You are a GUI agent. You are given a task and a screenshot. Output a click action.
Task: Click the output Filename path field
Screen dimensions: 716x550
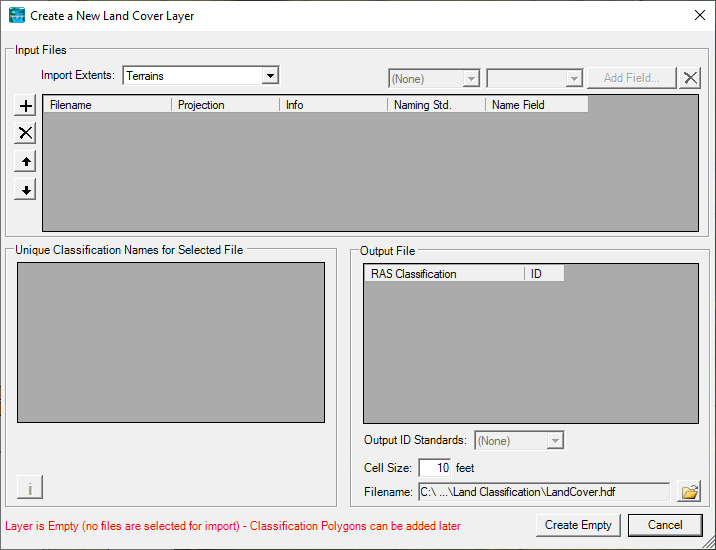click(x=543, y=492)
